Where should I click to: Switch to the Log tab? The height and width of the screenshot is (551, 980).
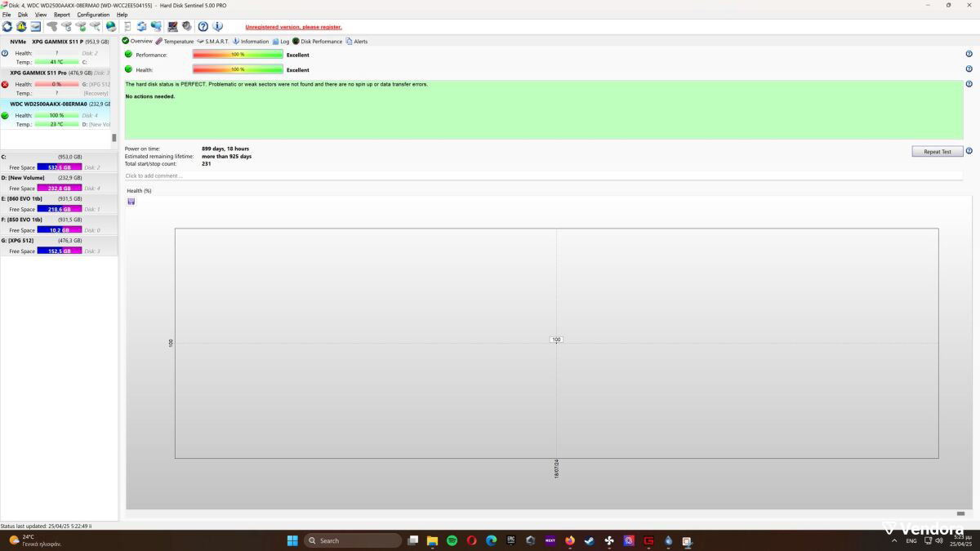(x=281, y=41)
